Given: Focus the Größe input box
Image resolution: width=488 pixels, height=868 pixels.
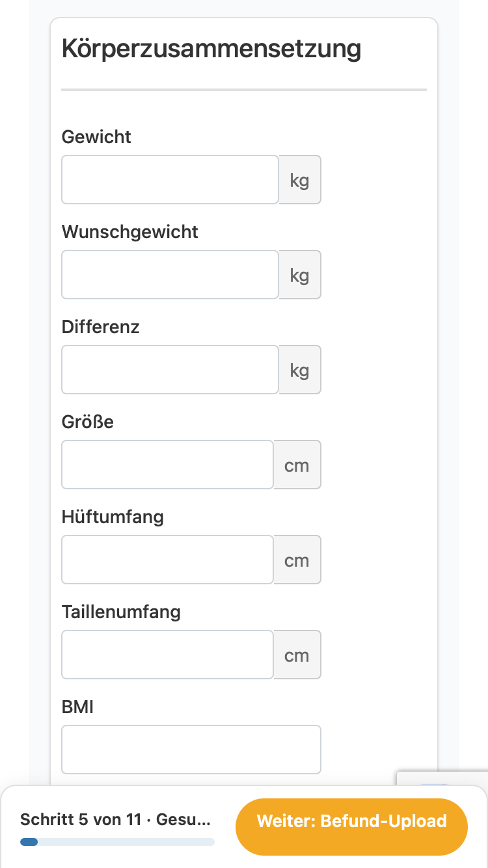Looking at the screenshot, I should (168, 465).
